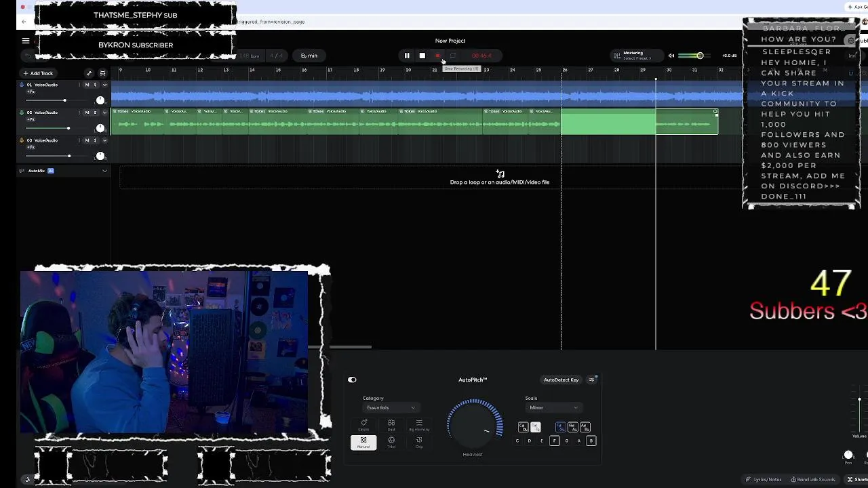Solo track 03 Voice/Audio
The height and width of the screenshot is (488, 868).
click(95, 140)
